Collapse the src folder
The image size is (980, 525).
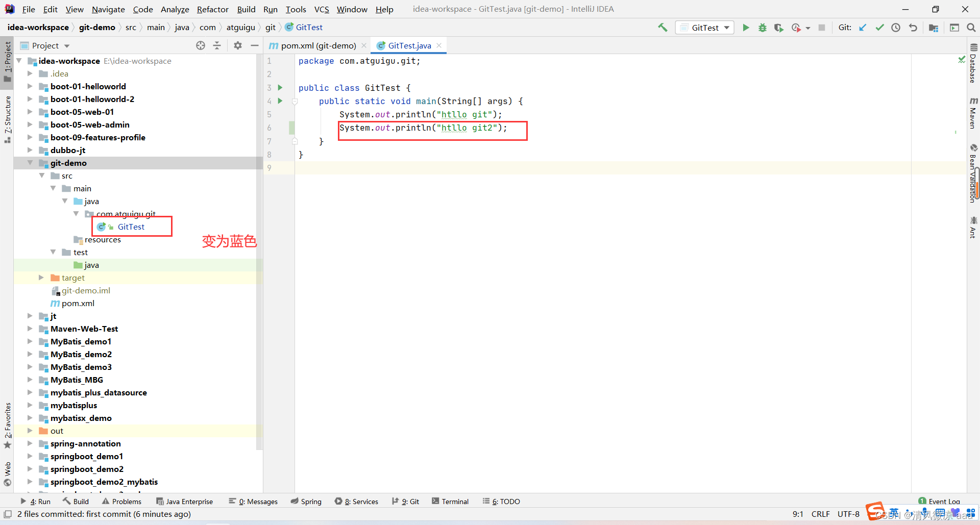pos(41,176)
